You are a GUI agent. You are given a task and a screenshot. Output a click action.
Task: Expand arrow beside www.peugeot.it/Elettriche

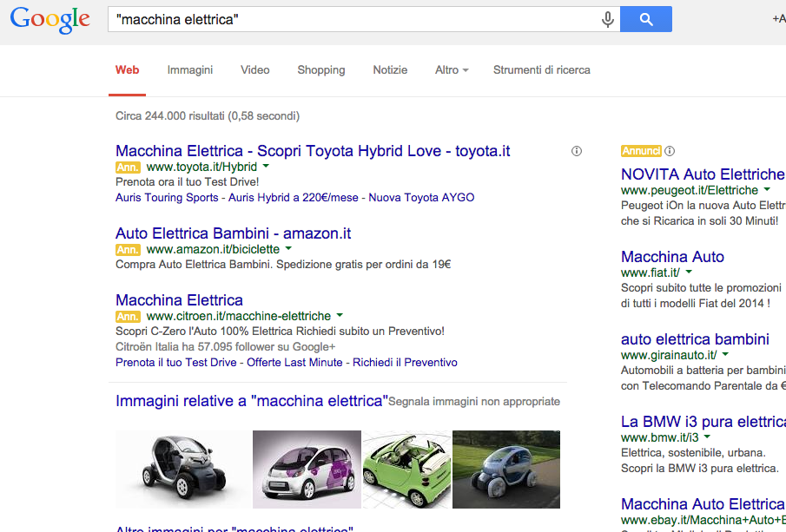point(767,189)
